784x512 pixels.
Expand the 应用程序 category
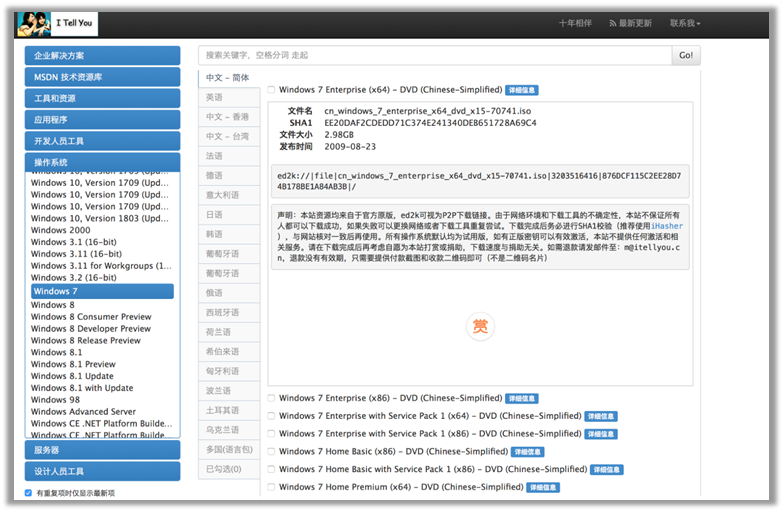click(102, 120)
